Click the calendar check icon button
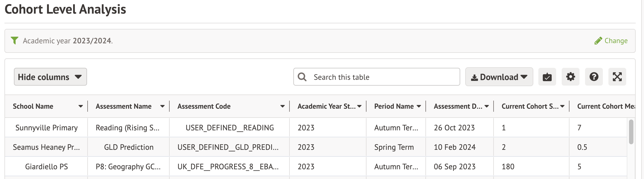The width and height of the screenshot is (644, 179). pyautogui.click(x=547, y=77)
